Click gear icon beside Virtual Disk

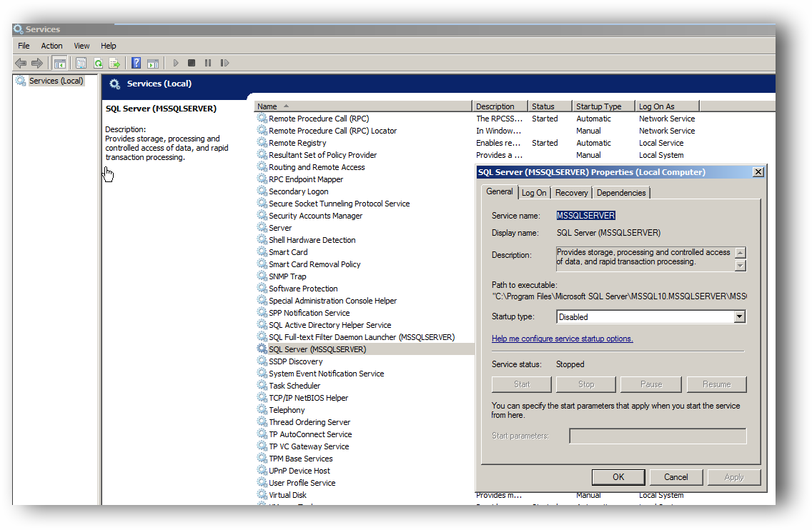point(262,494)
